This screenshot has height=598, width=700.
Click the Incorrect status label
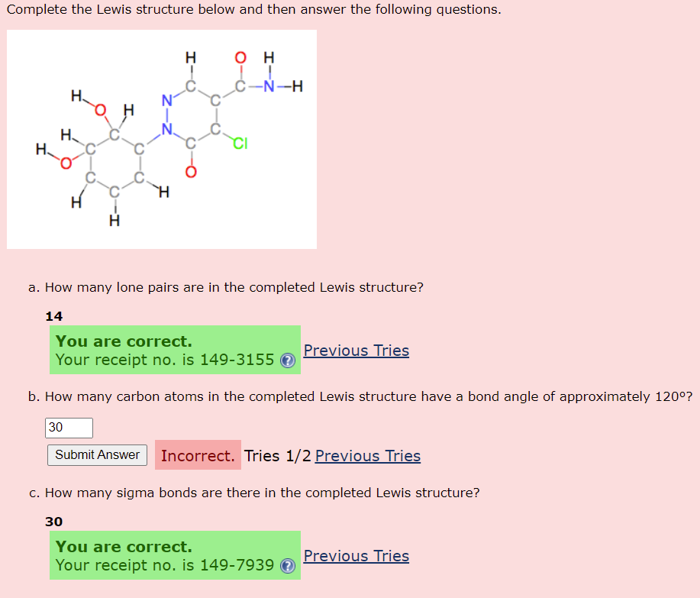197,454
